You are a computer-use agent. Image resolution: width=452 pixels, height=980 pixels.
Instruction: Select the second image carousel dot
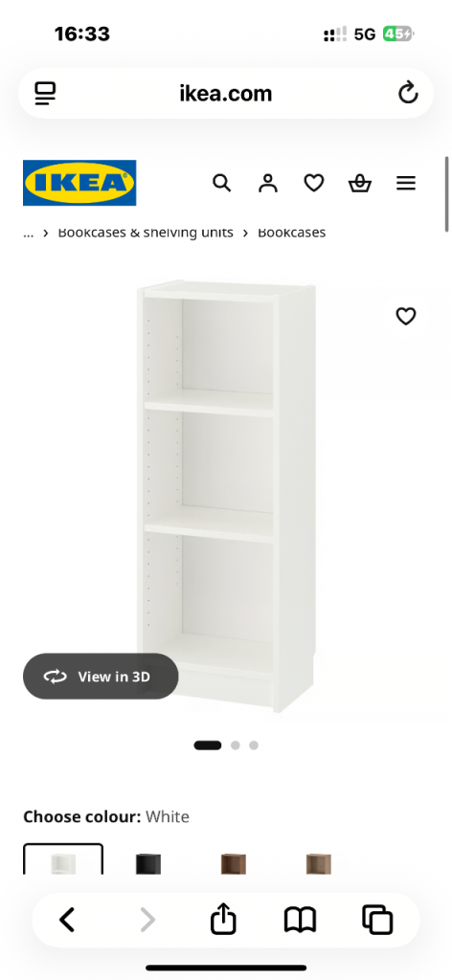point(235,745)
